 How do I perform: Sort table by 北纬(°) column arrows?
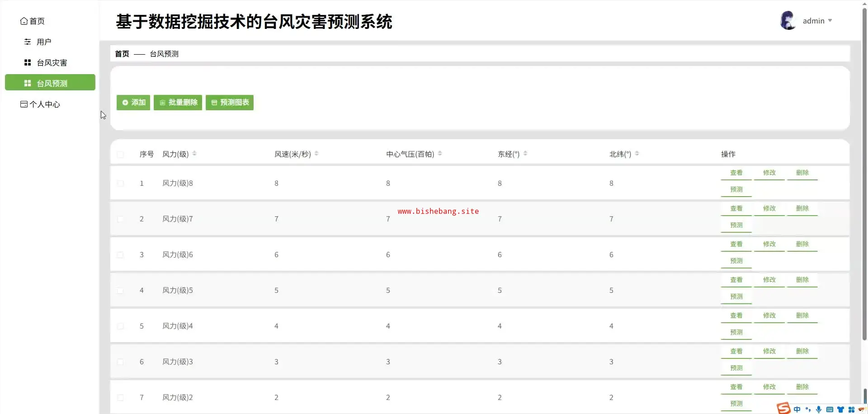tap(637, 154)
